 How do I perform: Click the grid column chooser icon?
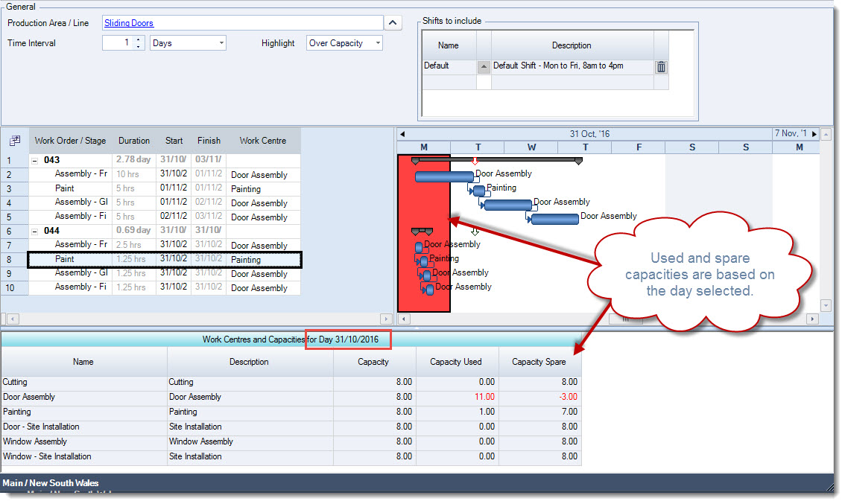(15, 141)
